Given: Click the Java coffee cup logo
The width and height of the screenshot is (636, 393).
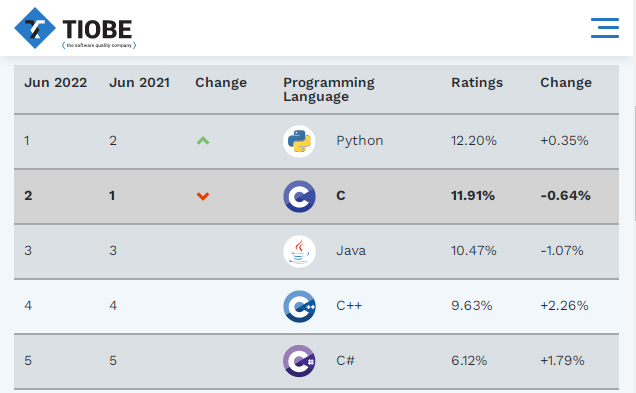Looking at the screenshot, I should click(x=299, y=251).
